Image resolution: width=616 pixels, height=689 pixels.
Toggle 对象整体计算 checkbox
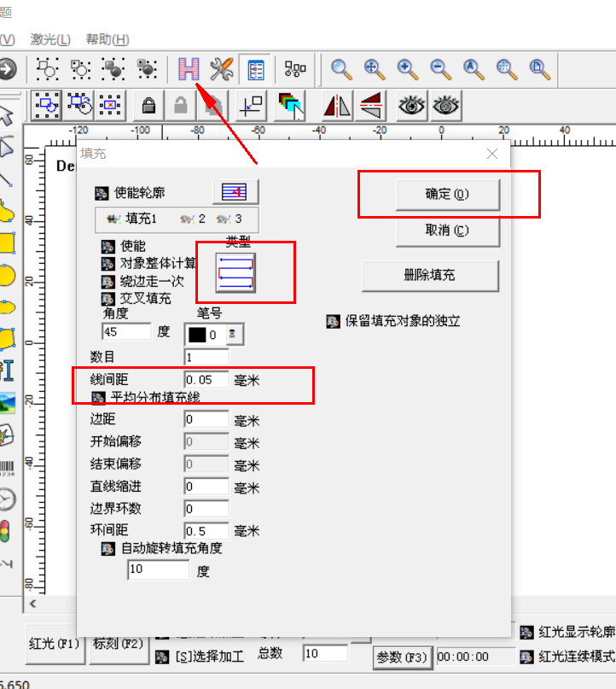pos(108,264)
